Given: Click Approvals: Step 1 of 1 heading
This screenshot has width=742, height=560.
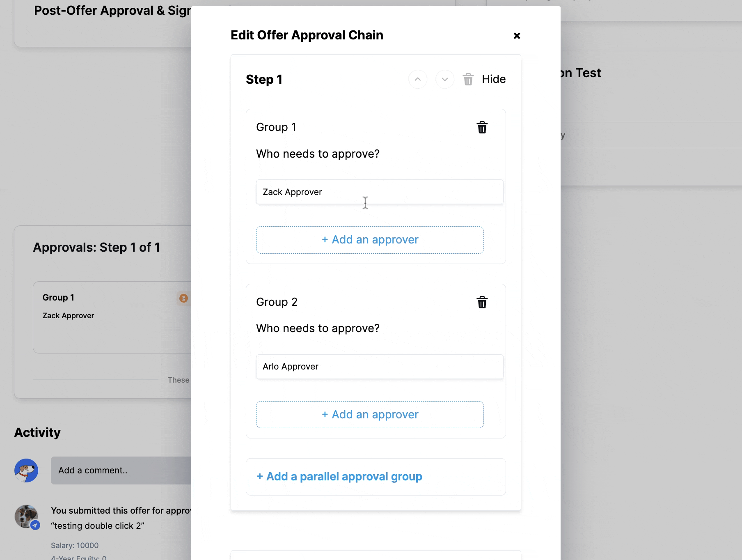Looking at the screenshot, I should 96,248.
